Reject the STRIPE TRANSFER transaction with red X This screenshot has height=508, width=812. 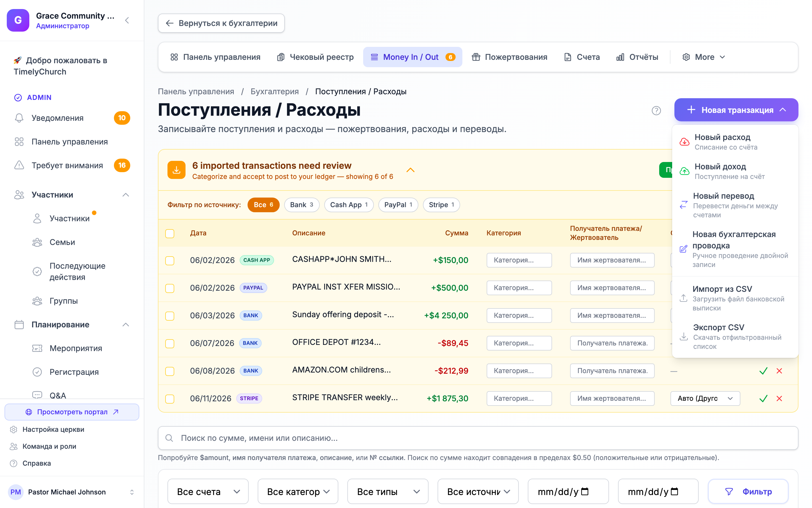[x=779, y=398]
